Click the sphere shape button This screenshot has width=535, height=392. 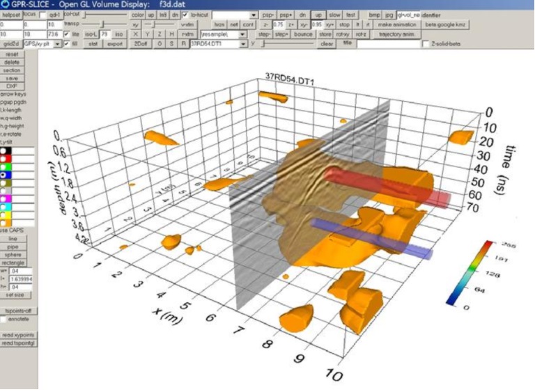(x=13, y=255)
